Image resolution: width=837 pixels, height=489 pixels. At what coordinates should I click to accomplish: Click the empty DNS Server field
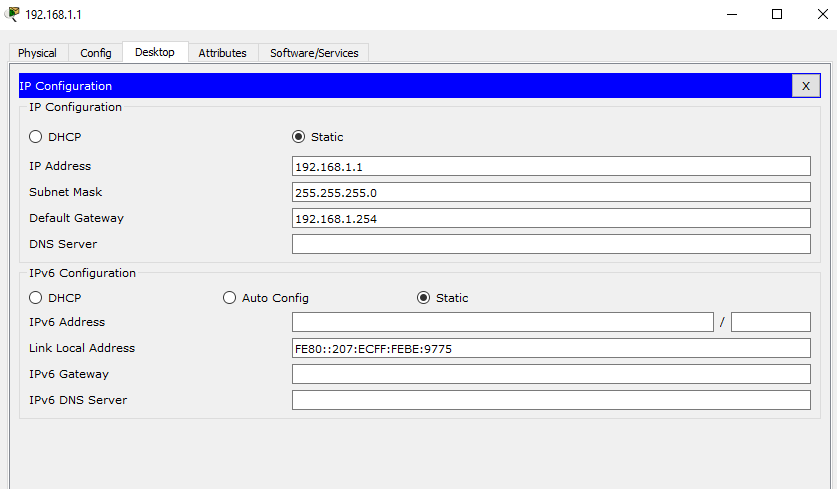(551, 244)
